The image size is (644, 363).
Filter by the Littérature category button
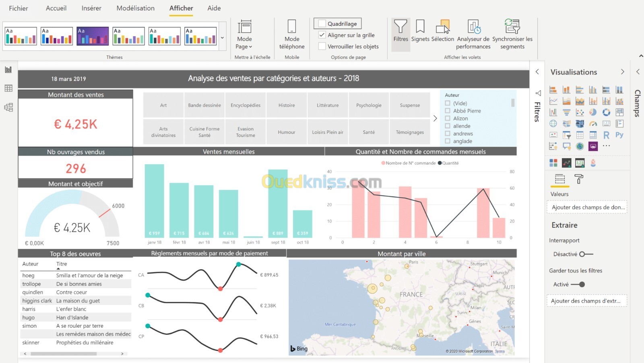click(328, 105)
